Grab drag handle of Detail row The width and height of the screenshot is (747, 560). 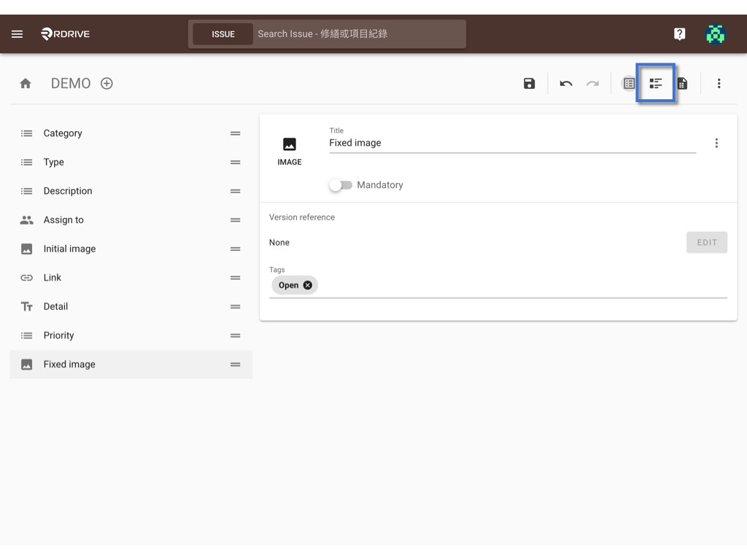point(236,307)
